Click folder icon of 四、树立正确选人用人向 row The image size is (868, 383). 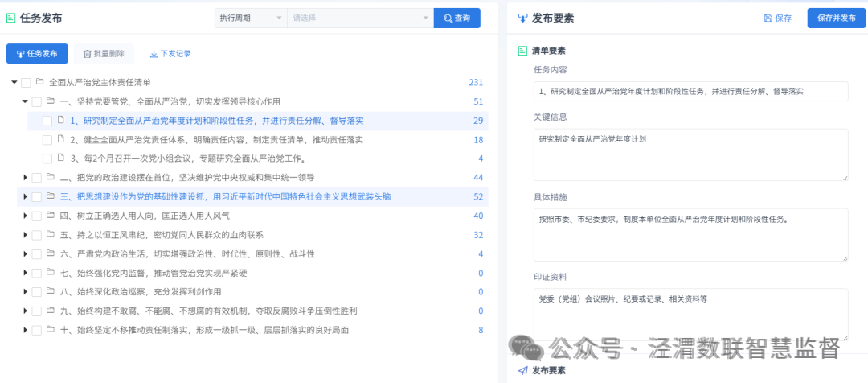pos(51,216)
